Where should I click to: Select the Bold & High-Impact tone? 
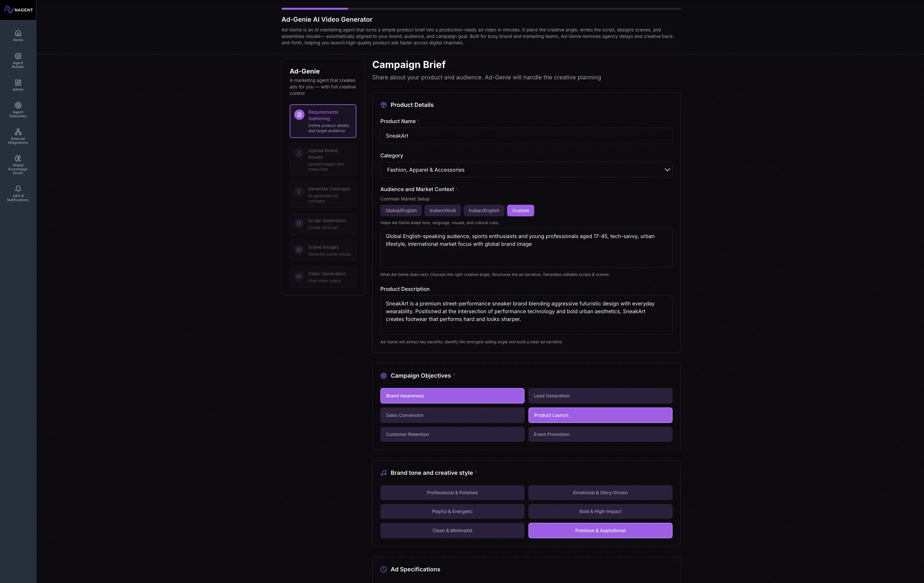coord(600,512)
